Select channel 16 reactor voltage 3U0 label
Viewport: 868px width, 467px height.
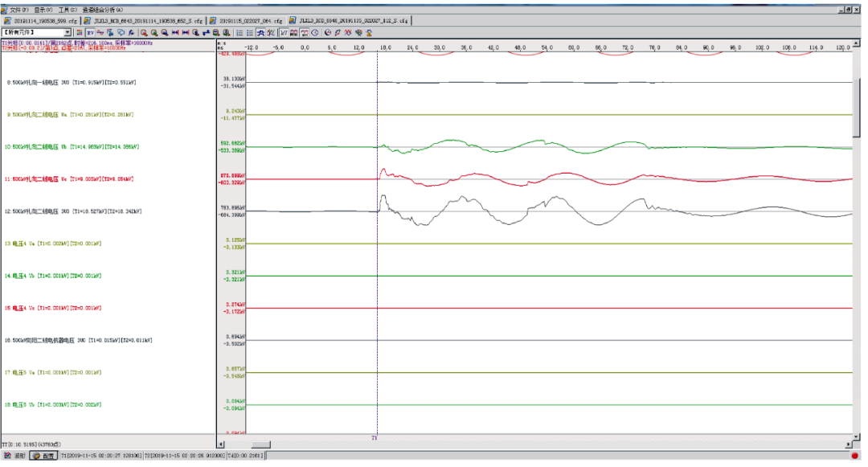coord(79,340)
